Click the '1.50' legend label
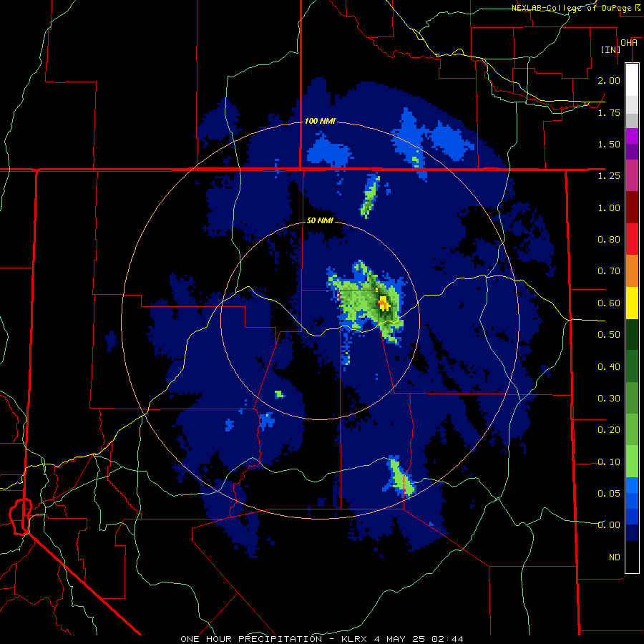Image resolution: width=644 pixels, height=644 pixels. point(609,144)
